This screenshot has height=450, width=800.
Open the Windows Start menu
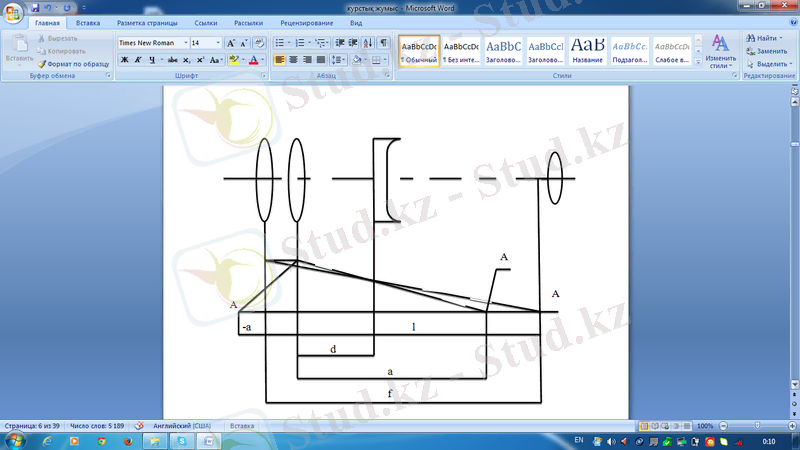tap(15, 440)
